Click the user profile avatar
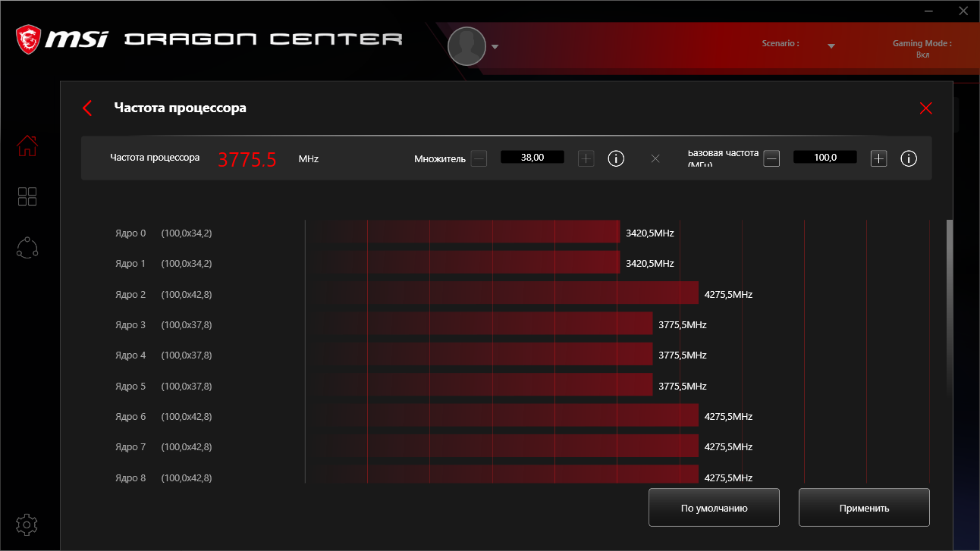Viewport: 980px width, 551px height. pyautogui.click(x=466, y=46)
